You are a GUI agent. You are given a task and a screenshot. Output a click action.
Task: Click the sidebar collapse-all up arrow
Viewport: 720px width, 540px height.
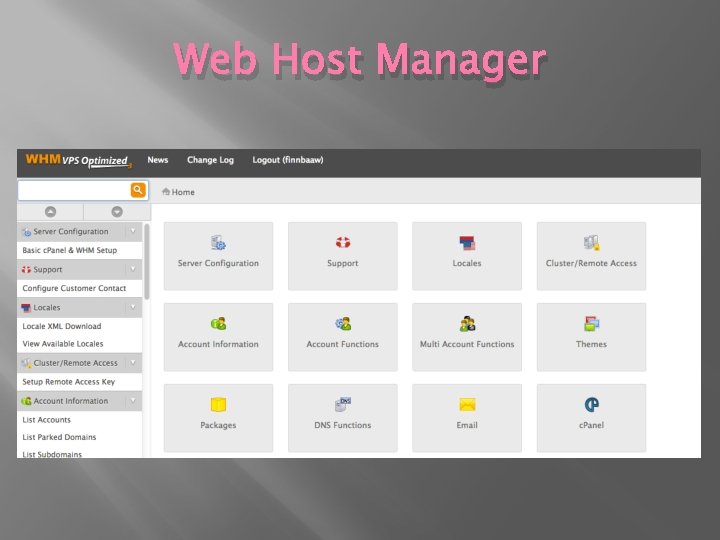(x=51, y=212)
